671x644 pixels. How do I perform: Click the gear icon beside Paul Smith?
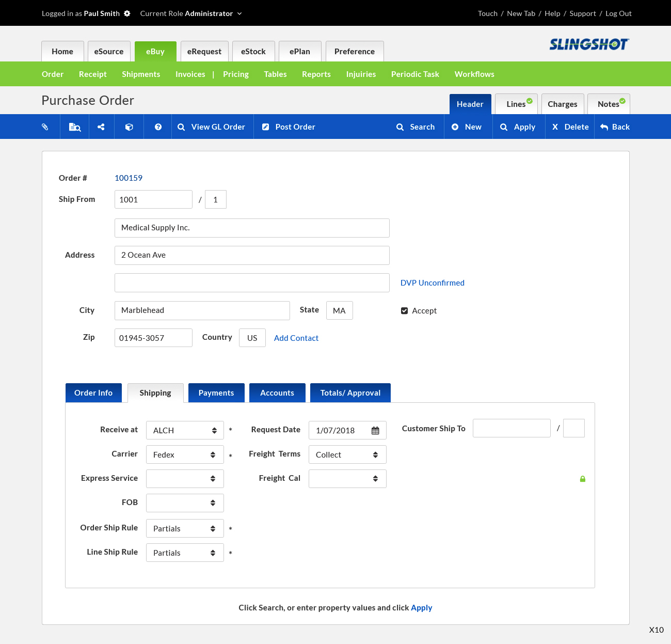127,13
